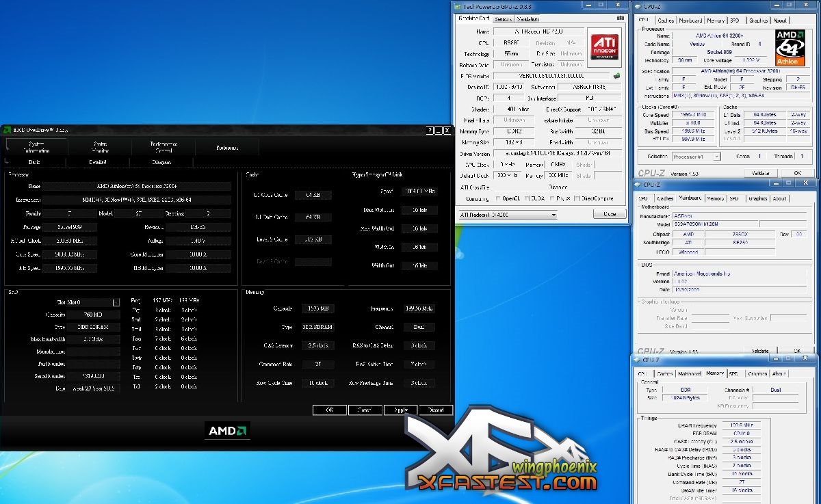Click Validate in the top CPU-Z window
The height and width of the screenshot is (504, 821).
[x=761, y=174]
